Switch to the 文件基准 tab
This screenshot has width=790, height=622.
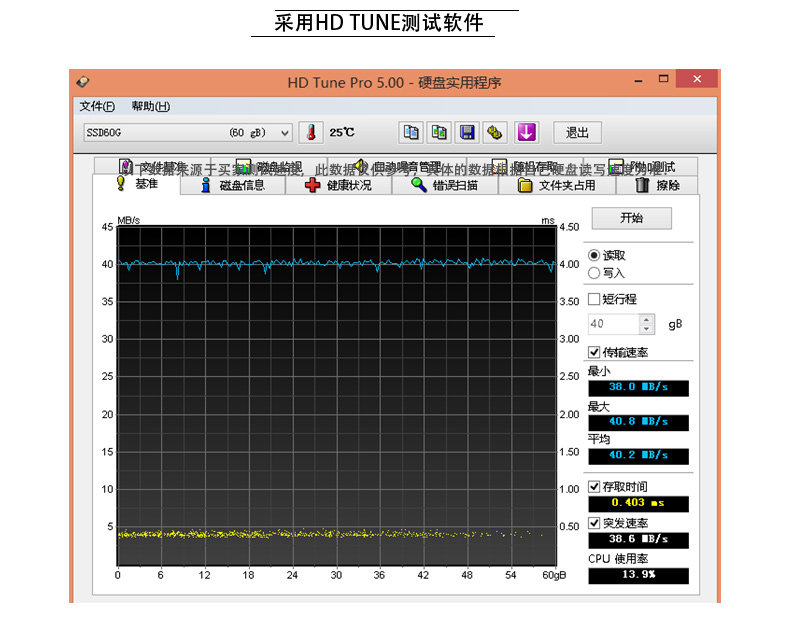[152, 167]
